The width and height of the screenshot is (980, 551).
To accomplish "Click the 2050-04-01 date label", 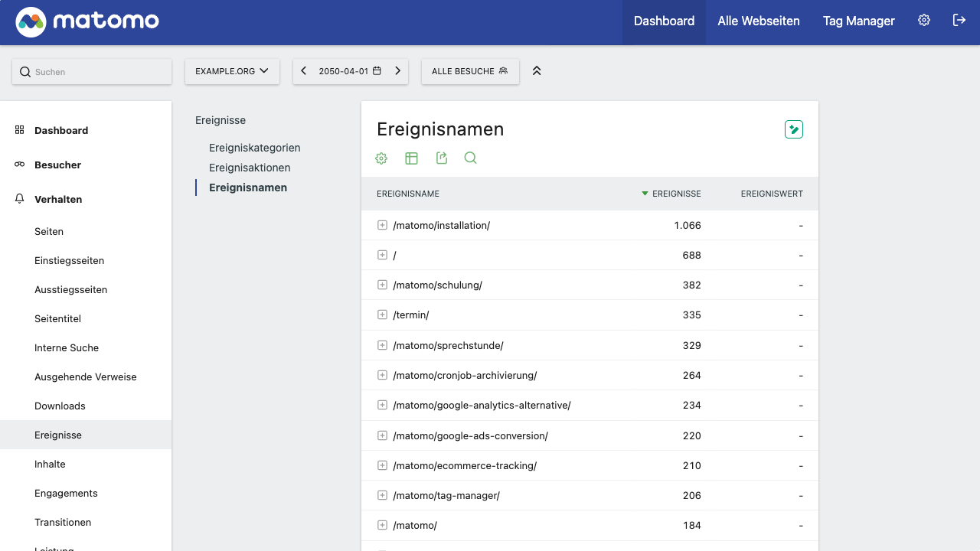I will (x=344, y=71).
